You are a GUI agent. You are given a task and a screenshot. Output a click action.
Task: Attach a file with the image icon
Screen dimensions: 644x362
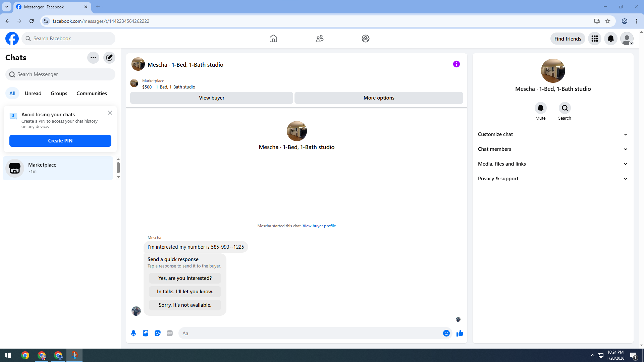tap(146, 333)
